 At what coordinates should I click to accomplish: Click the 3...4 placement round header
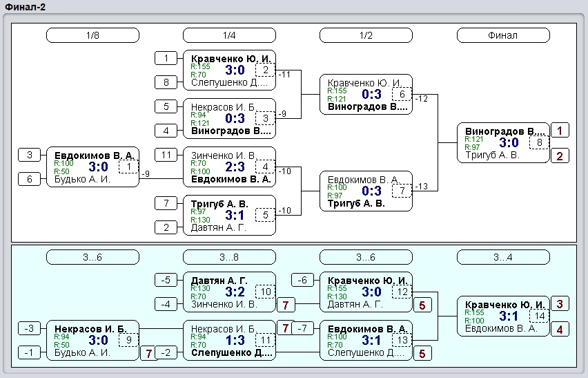[x=503, y=258]
